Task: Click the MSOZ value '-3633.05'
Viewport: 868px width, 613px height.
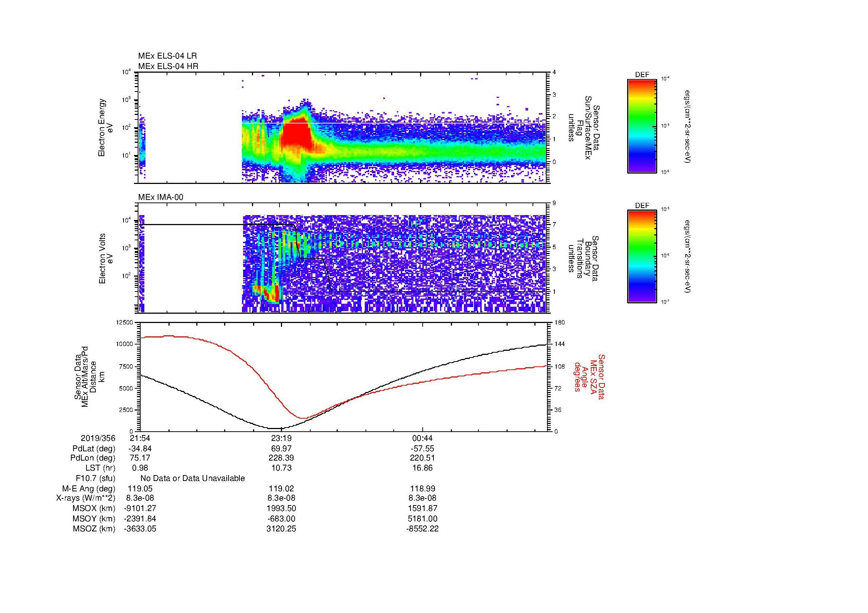Action: point(140,529)
